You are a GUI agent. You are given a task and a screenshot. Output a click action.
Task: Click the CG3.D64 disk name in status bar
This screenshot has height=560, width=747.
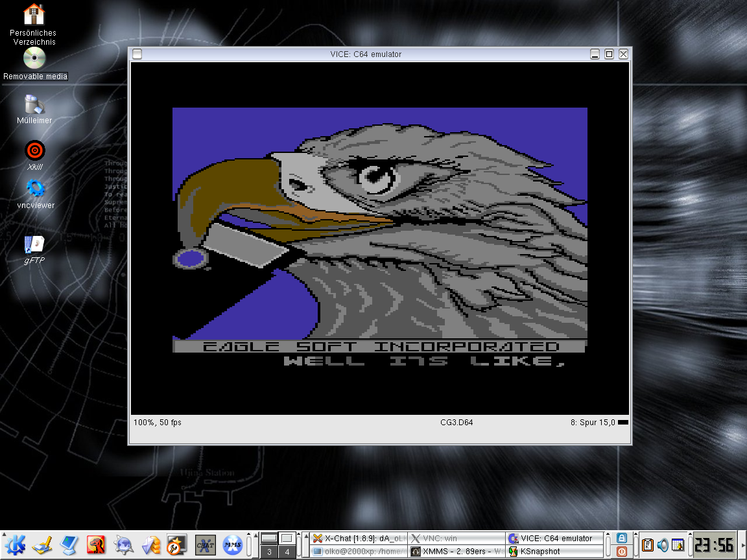[x=456, y=423]
